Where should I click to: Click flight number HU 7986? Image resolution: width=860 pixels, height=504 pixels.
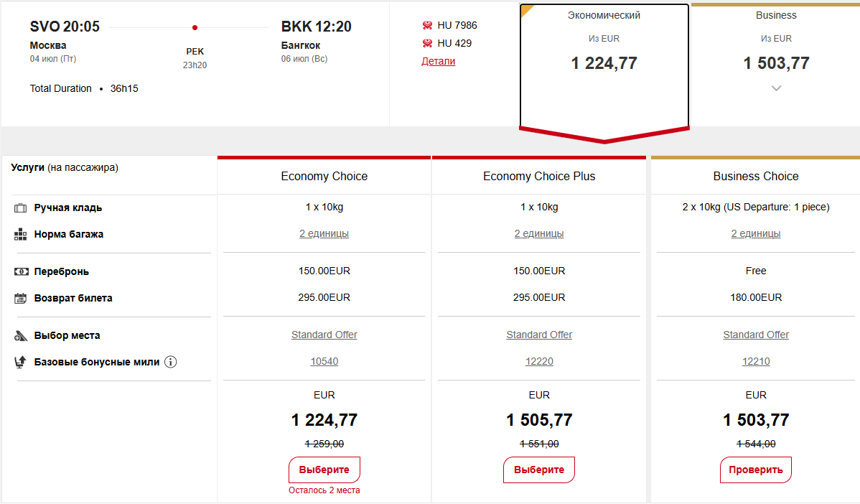click(457, 25)
